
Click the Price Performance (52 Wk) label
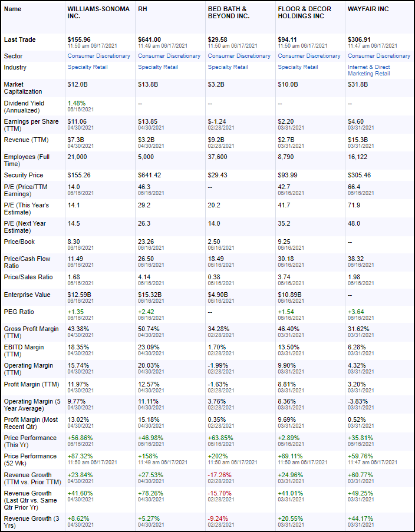[30, 460]
